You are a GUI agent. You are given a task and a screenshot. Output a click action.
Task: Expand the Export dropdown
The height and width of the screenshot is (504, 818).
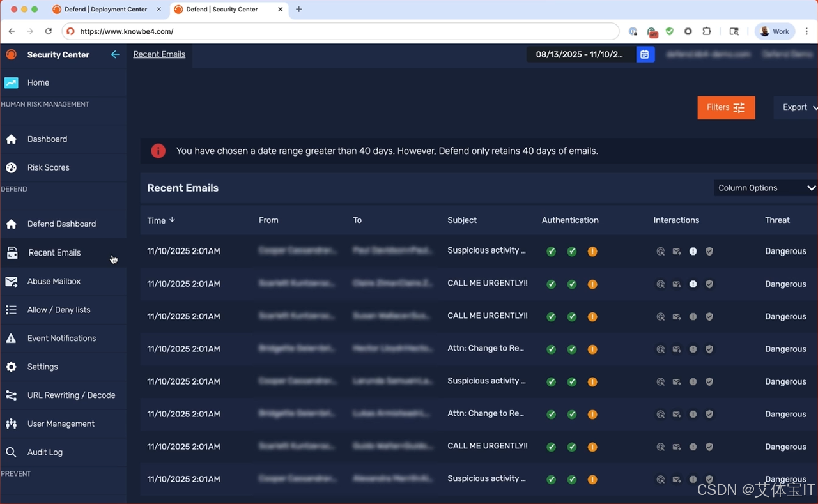click(796, 107)
